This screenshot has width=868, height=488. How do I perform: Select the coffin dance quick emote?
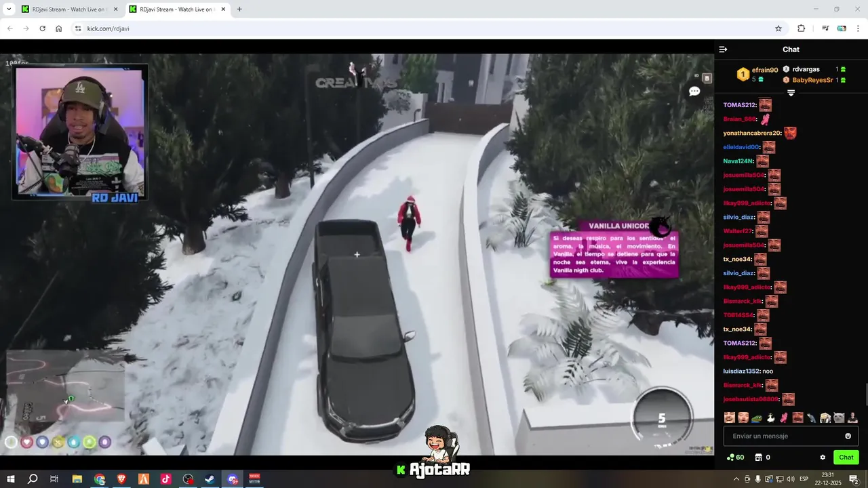click(x=825, y=418)
